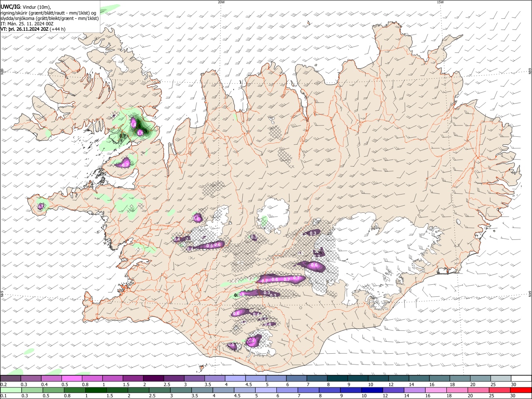Select the bright pink 0.5 swatch in the upper legend
Viewport: 532px width, 399px height.
pos(71,378)
